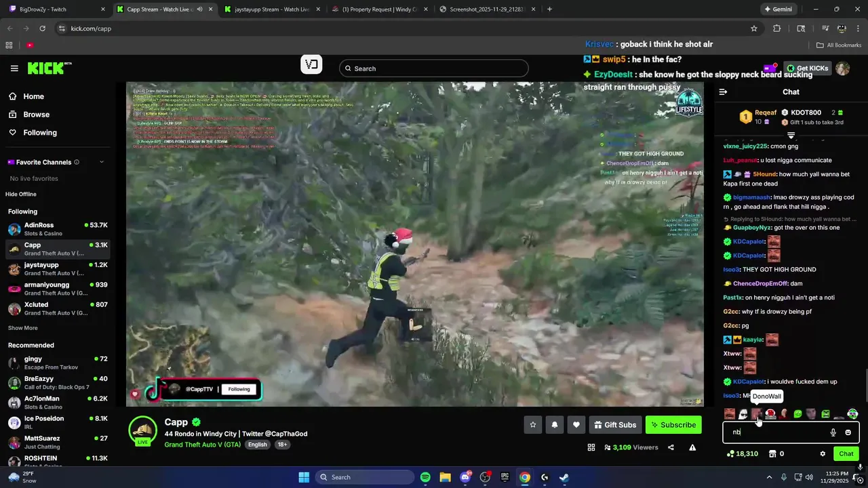Collapse chat with the panel arrow icon
Image resolution: width=868 pixels, height=488 pixels.
click(723, 91)
